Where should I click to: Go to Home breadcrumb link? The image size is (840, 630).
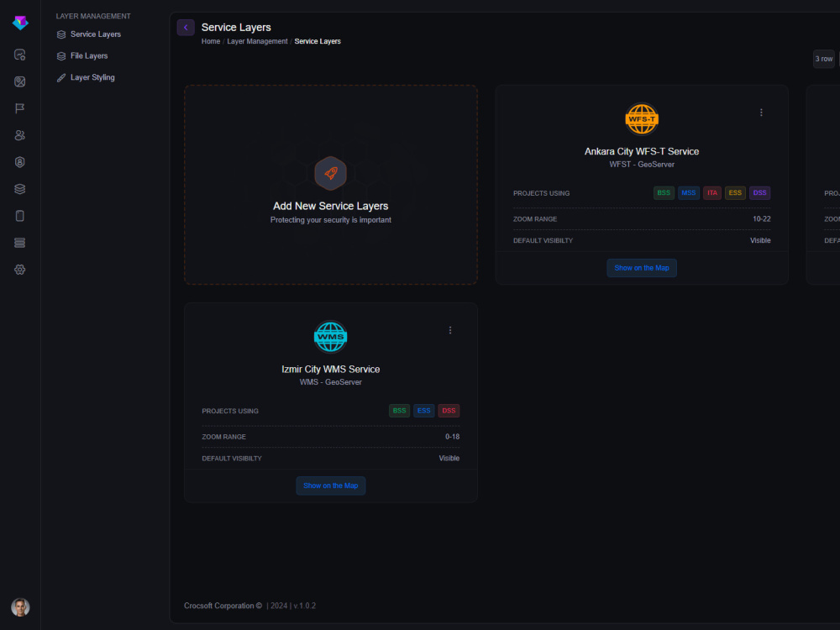click(211, 41)
